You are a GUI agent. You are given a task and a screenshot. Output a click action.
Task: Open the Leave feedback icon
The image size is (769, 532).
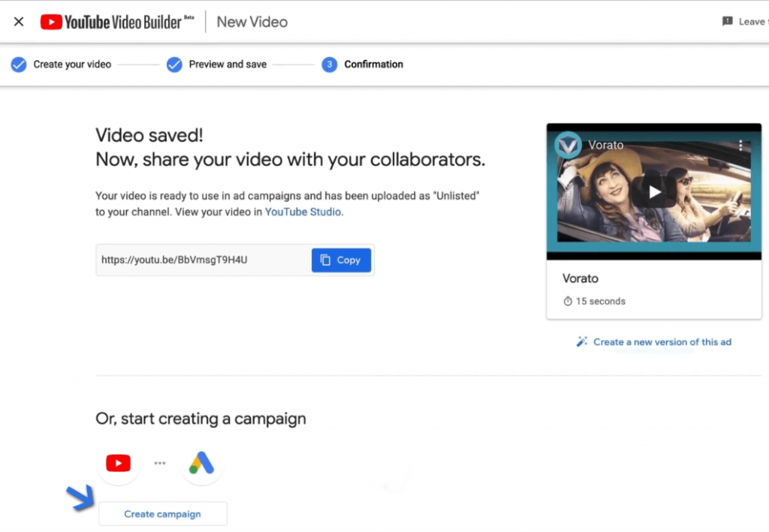pos(727,22)
